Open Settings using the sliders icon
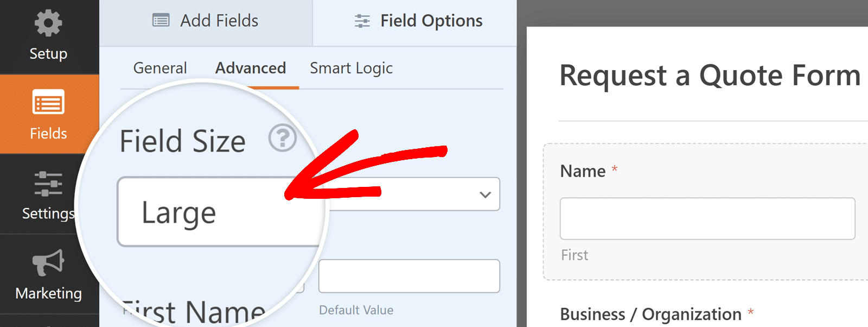 (48, 184)
